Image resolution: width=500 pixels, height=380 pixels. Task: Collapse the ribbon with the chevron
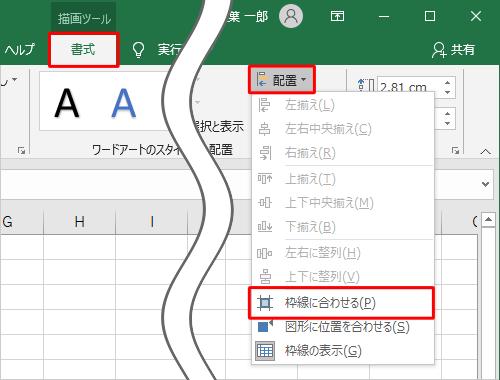(485, 152)
